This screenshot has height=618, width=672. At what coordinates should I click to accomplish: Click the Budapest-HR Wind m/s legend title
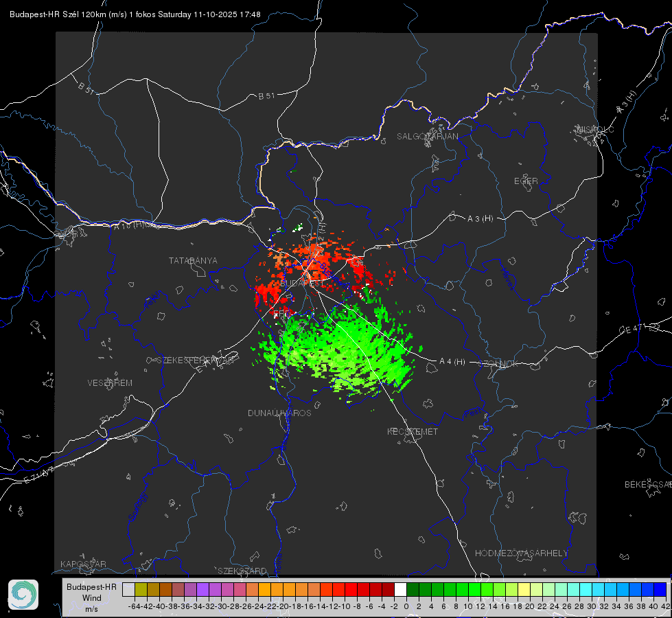91,597
